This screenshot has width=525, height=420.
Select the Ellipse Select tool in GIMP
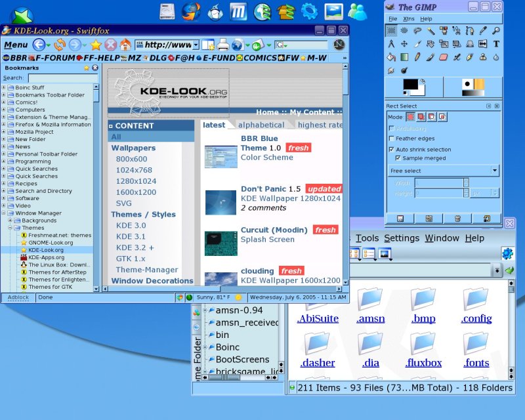pos(404,31)
